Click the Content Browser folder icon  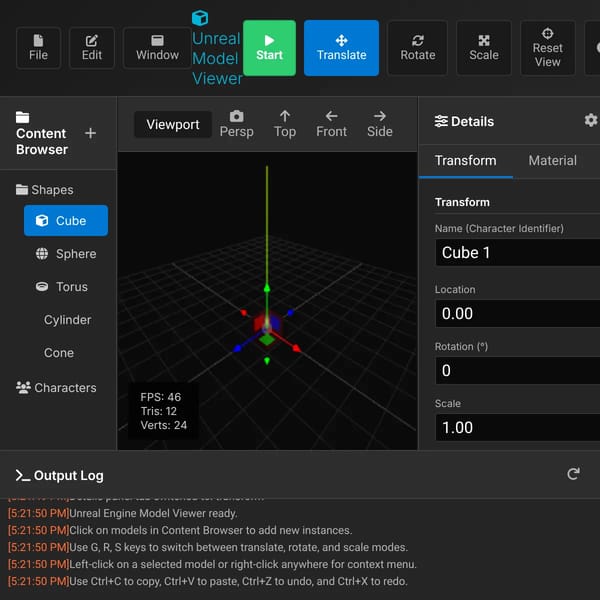23,117
